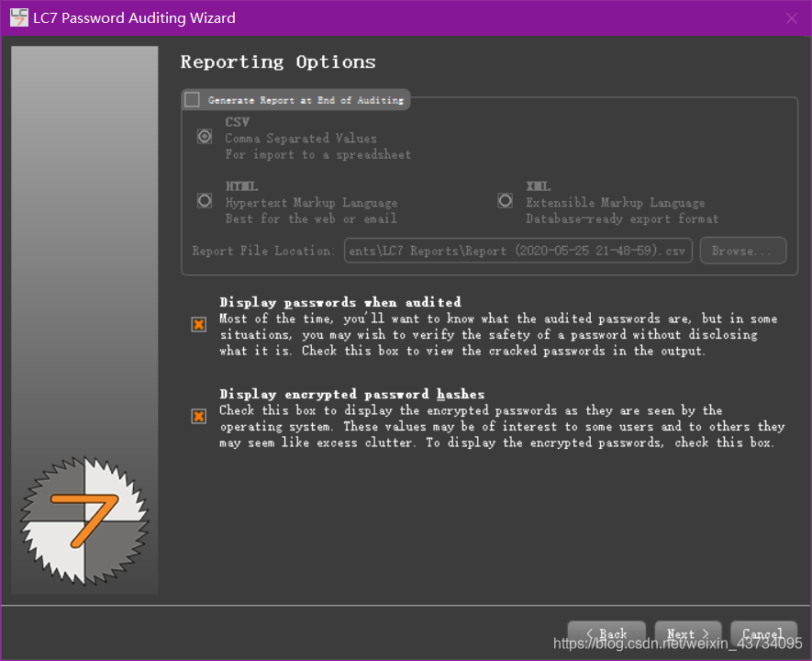Click the "Hypertext Markup Language" label
The width and height of the screenshot is (812, 661).
coord(311,203)
